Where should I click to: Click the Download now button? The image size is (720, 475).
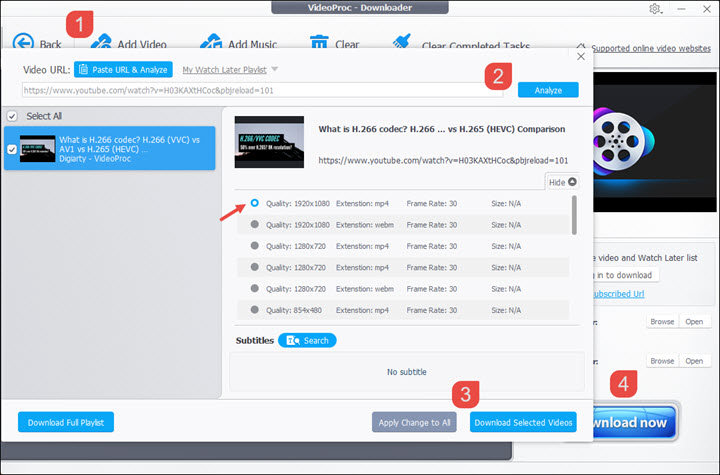[634, 422]
